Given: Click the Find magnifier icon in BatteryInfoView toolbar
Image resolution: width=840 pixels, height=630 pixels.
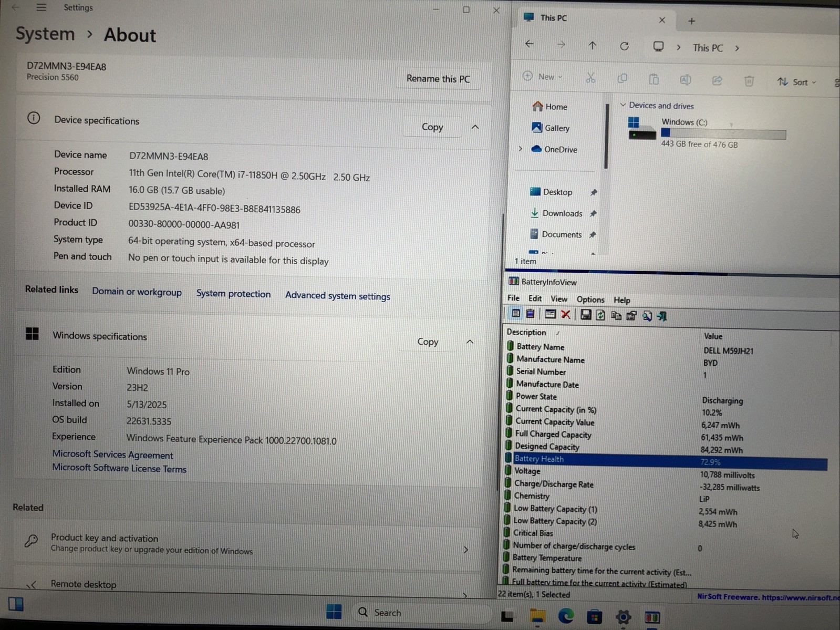Looking at the screenshot, I should point(647,316).
